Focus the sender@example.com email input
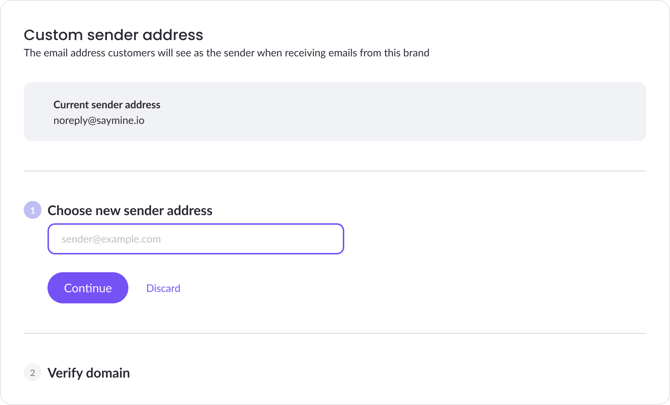Image resolution: width=670 pixels, height=405 pixels. coord(196,239)
